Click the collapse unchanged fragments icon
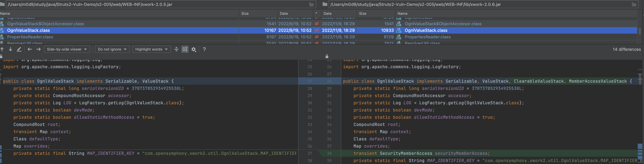Viewport: 644px width, 164px height. [x=176, y=49]
